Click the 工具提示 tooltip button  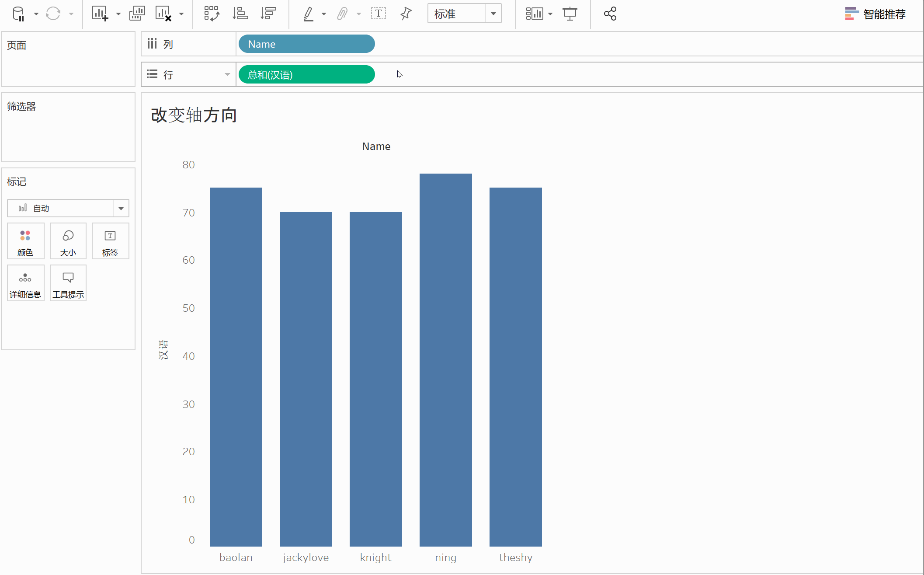[68, 283]
